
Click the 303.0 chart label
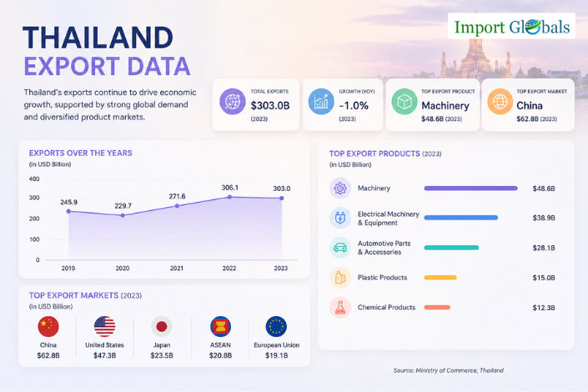(x=282, y=188)
